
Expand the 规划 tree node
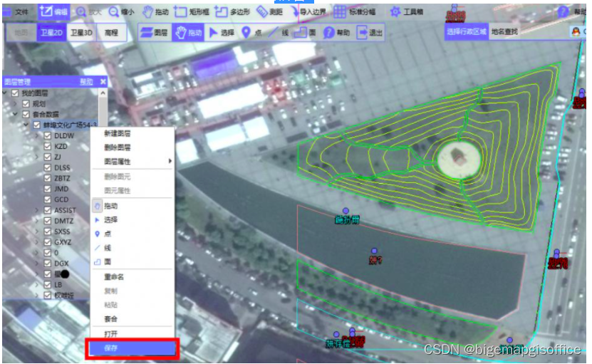pyautogui.click(x=16, y=103)
